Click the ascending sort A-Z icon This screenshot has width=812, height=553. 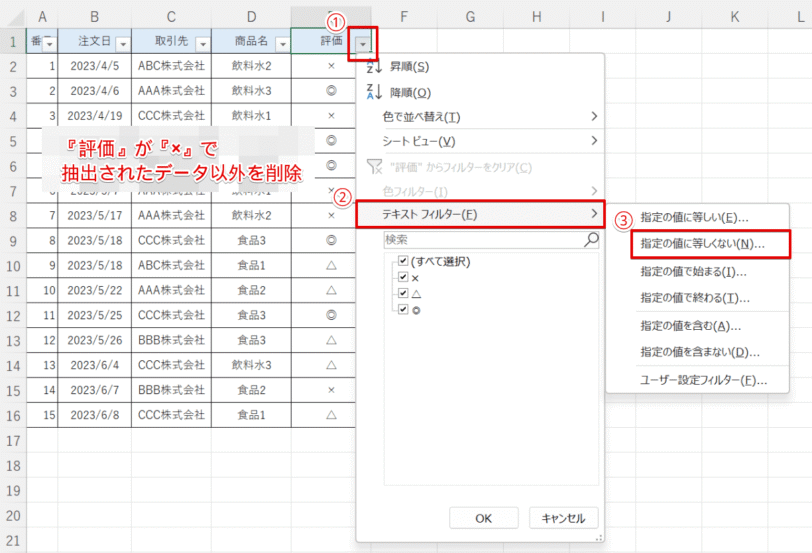pyautogui.click(x=374, y=67)
